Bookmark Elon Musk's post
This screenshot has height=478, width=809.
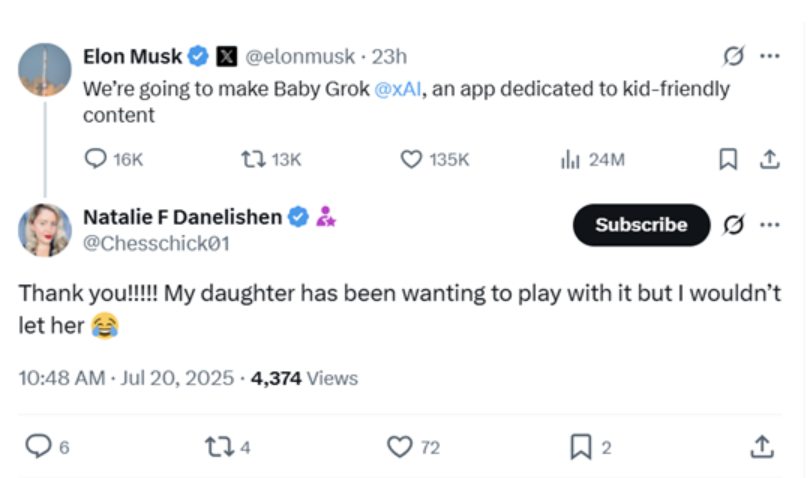[728, 159]
